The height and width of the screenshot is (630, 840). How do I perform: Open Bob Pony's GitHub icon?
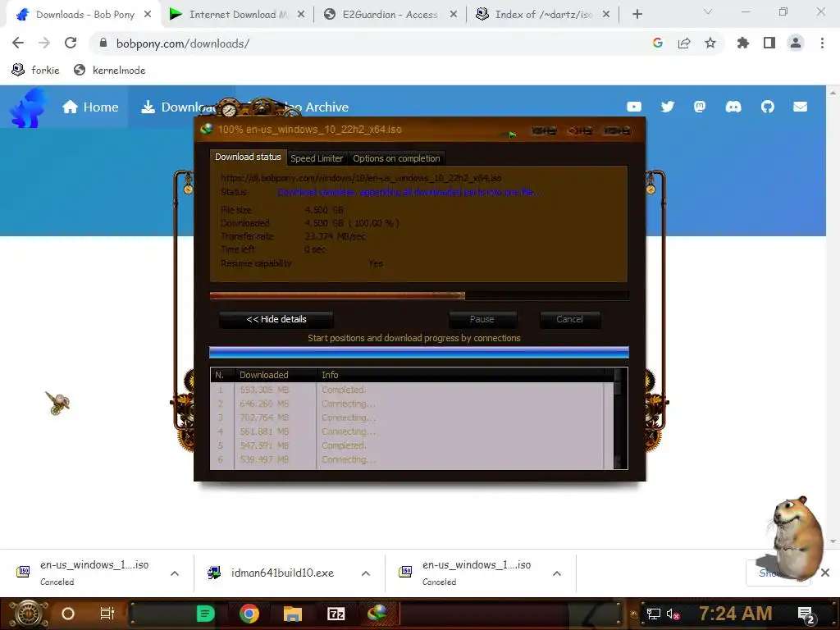tap(767, 107)
